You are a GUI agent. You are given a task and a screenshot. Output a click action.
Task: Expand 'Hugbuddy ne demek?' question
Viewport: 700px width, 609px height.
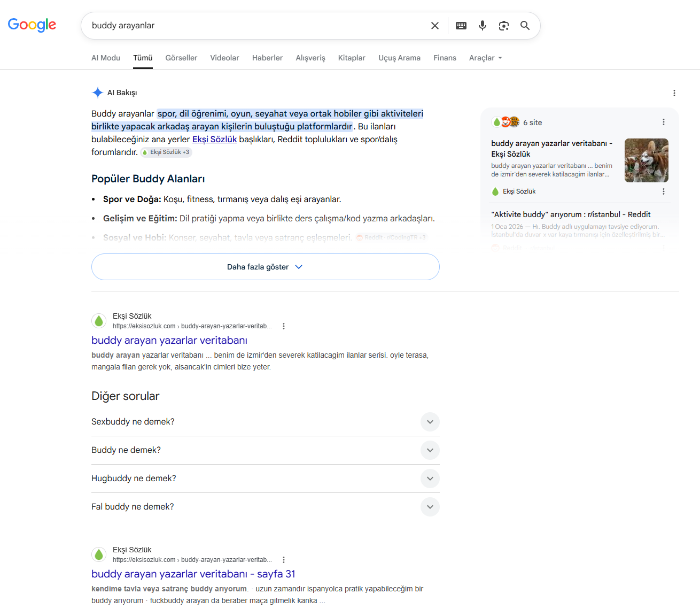(266, 479)
